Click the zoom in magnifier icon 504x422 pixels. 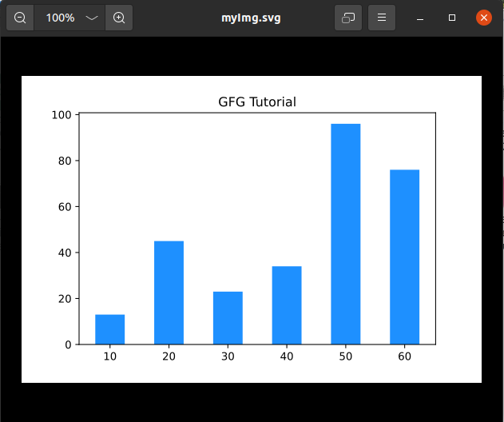tap(119, 18)
